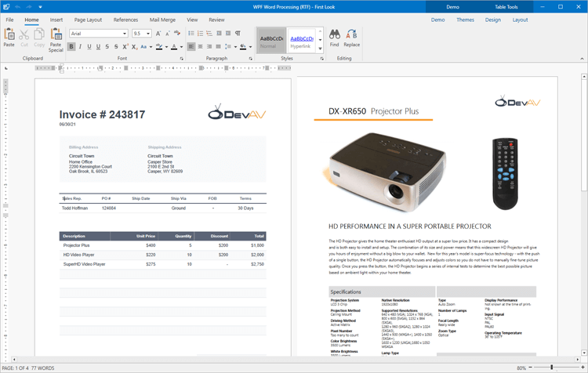Start a bulleted list
The width and height of the screenshot is (588, 373).
(191, 34)
